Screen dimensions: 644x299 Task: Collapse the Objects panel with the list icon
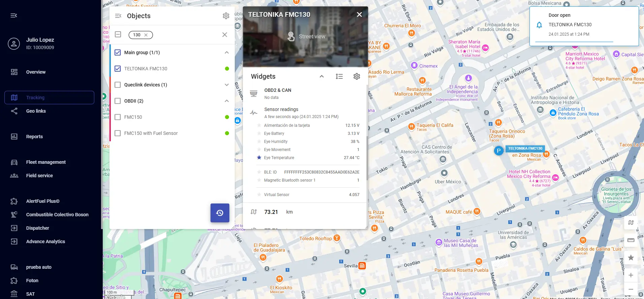click(118, 16)
